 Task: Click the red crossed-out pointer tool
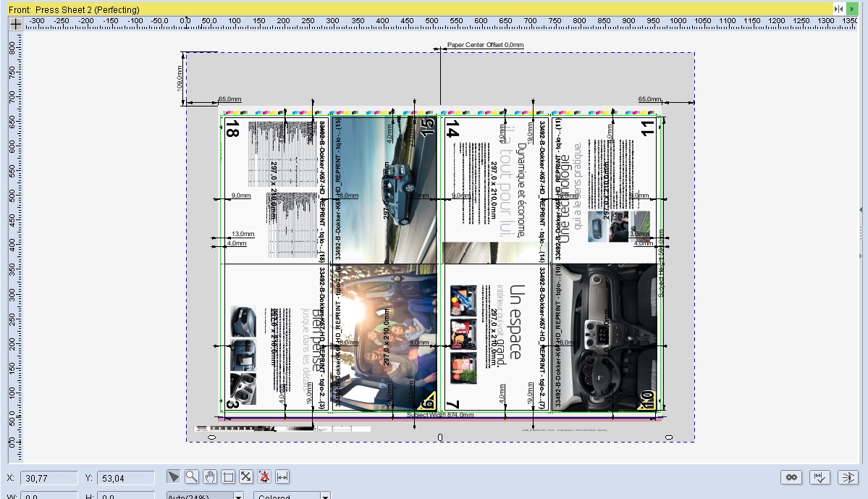coord(265,477)
